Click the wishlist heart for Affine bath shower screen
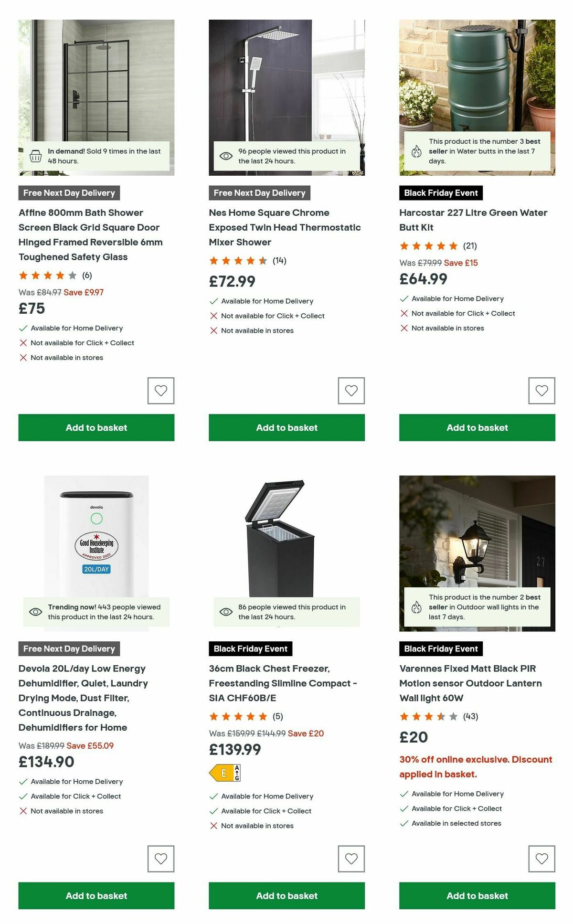Screen dimensions: 573x924 pos(160,391)
